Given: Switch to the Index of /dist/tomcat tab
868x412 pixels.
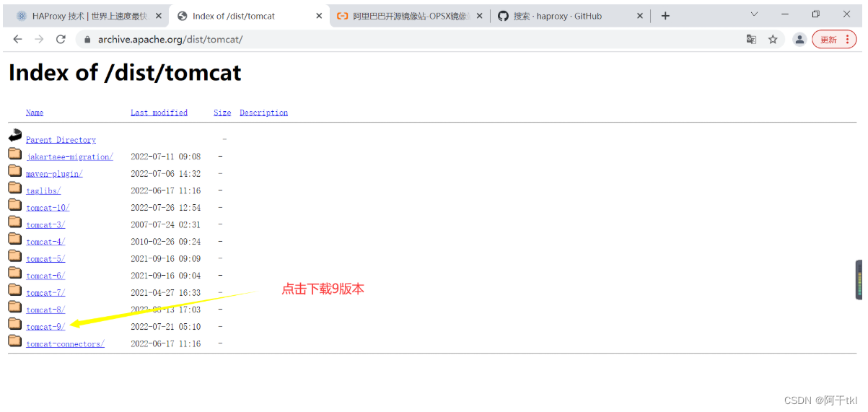Looking at the screenshot, I should tap(250, 16).
